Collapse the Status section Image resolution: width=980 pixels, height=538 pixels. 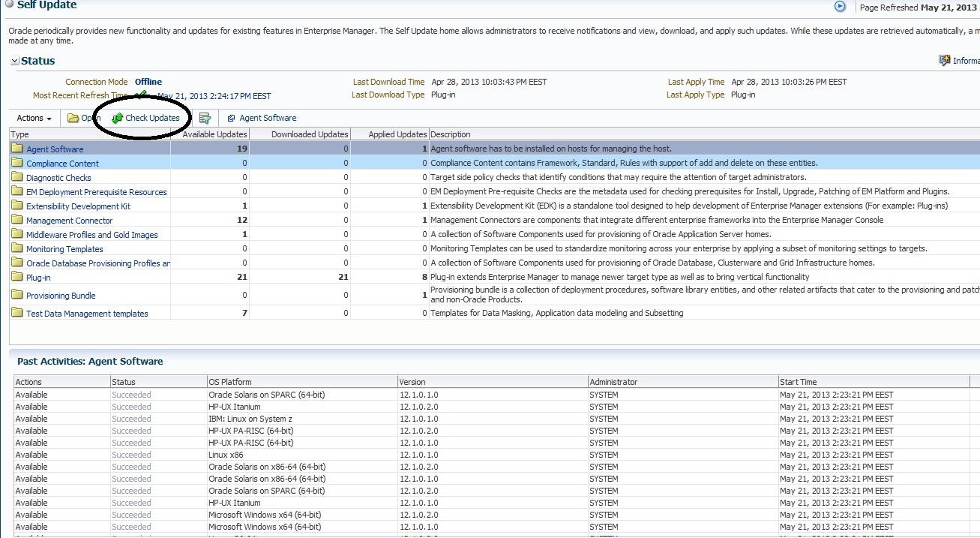[14, 61]
